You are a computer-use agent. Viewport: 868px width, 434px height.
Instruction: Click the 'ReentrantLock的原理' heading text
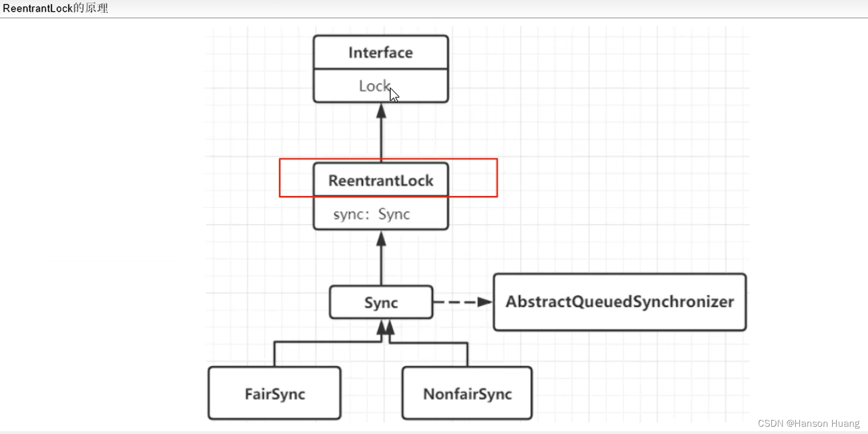coord(55,9)
